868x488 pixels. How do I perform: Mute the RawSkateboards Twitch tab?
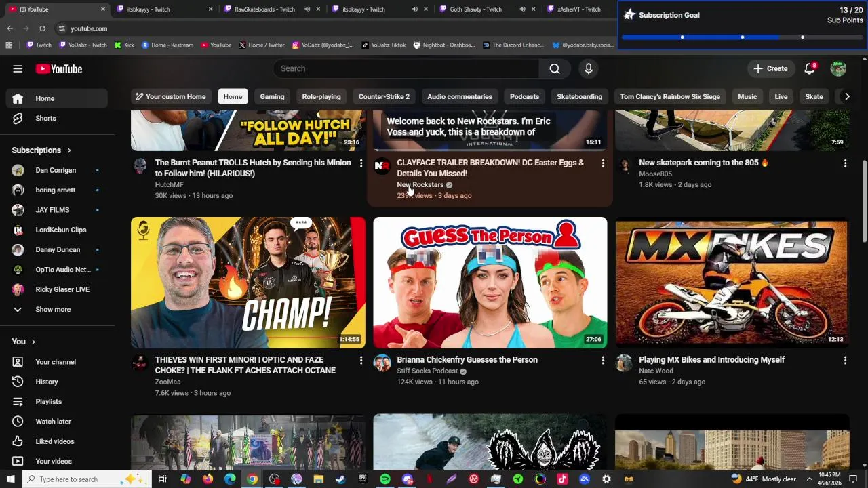point(307,9)
